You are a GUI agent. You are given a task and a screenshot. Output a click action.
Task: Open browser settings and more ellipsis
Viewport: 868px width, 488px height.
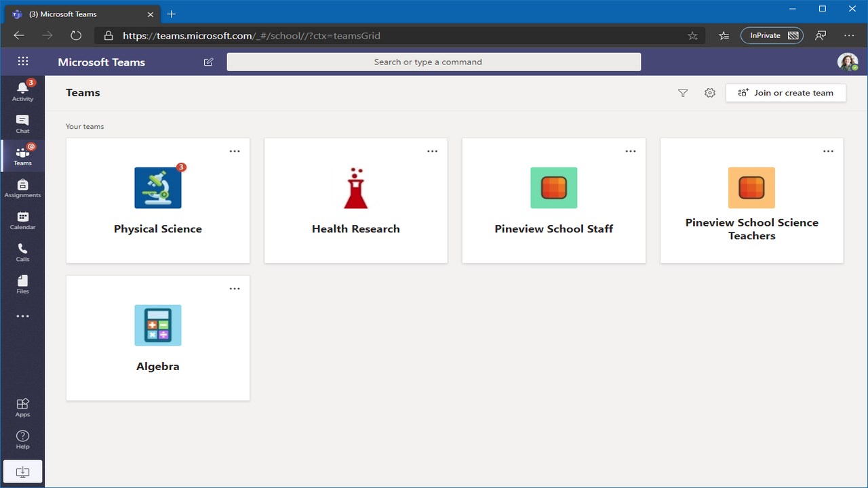[x=850, y=35]
